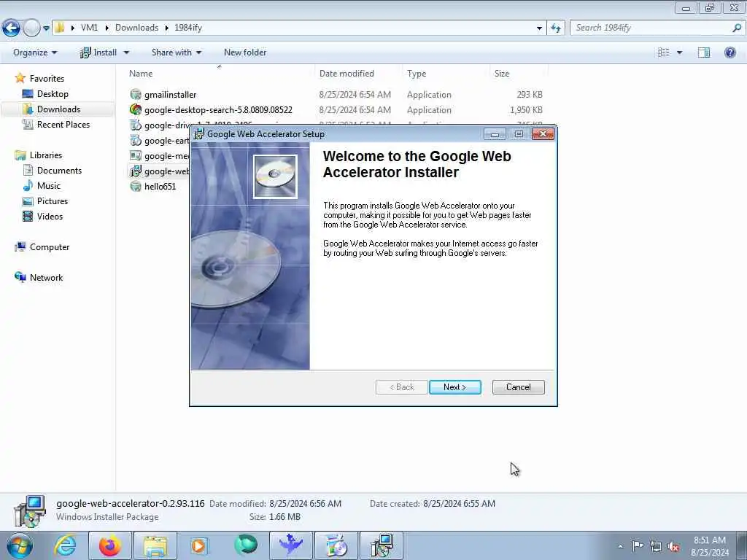
Task: Toggle the preview pane
Action: pyautogui.click(x=704, y=52)
